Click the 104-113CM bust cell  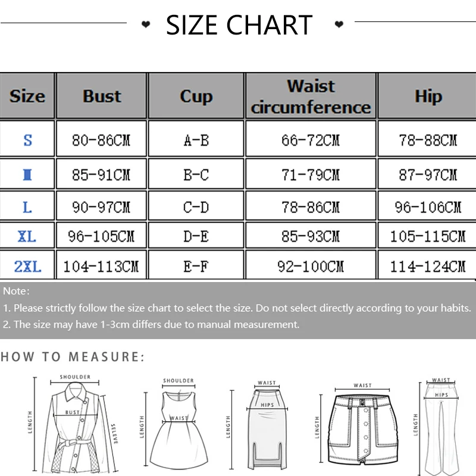pos(102,267)
